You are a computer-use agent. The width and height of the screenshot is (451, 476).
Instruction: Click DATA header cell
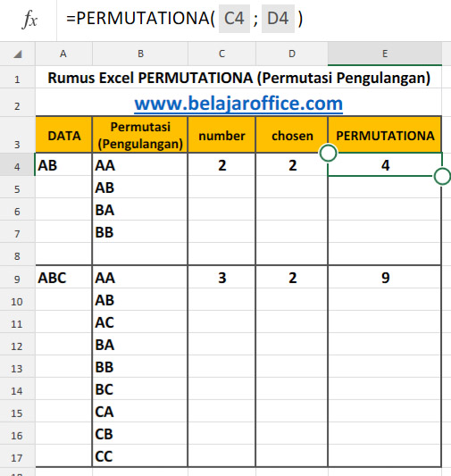click(63, 135)
